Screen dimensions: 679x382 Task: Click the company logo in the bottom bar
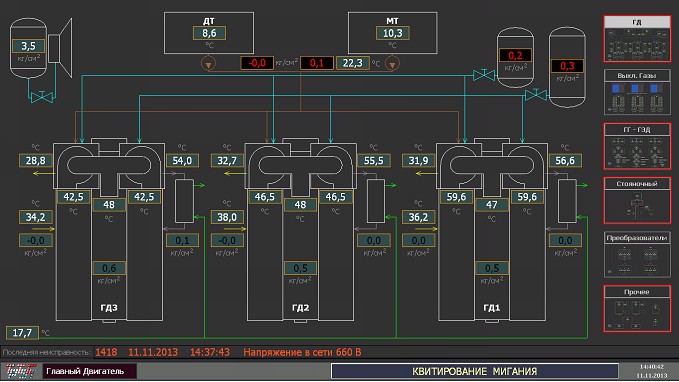[x=20, y=371]
